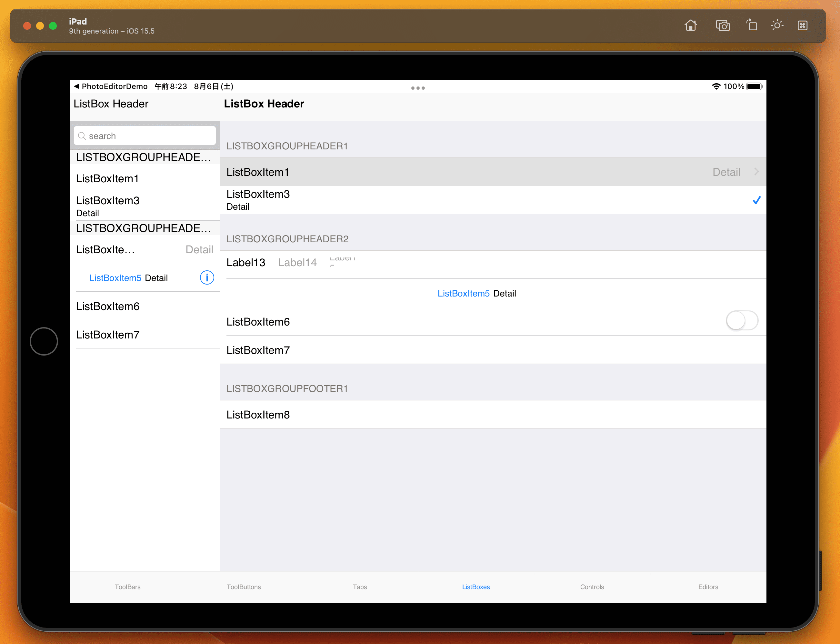Switch to the ToolButtons tab

pos(244,587)
